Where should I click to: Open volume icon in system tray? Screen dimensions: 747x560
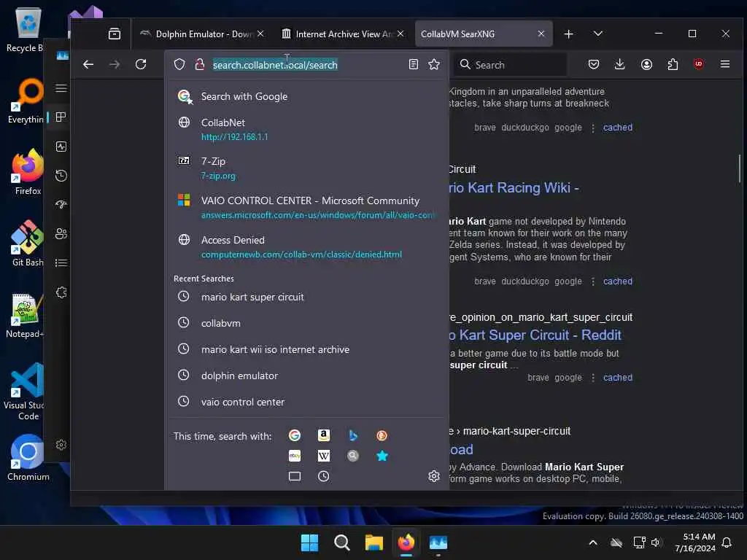click(x=656, y=542)
